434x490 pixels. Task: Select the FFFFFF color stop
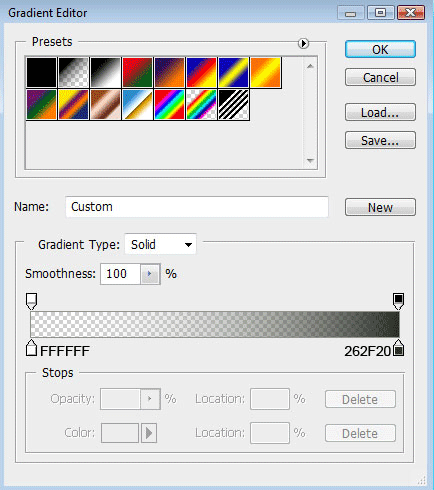[x=31, y=348]
